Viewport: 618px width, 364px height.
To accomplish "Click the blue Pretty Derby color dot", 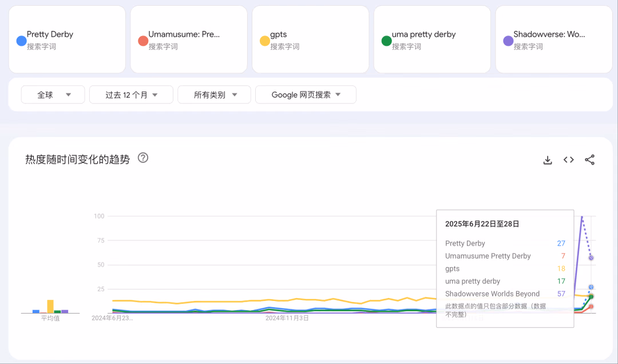I will tap(21, 41).
